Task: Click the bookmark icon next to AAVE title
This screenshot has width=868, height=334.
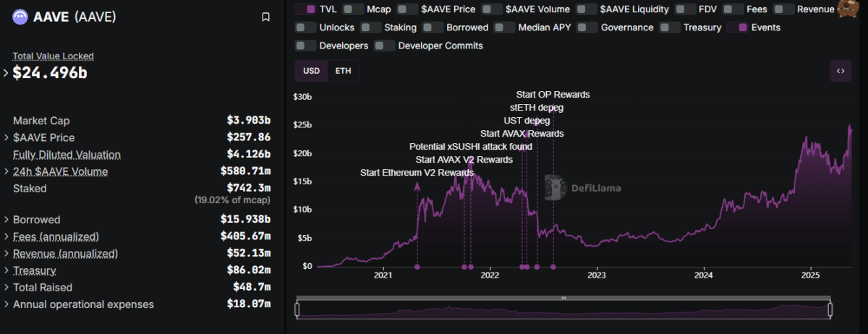Action: (265, 17)
